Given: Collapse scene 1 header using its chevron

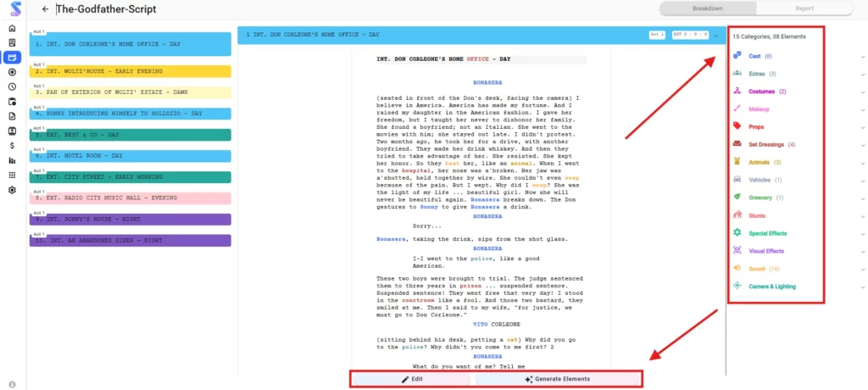Looking at the screenshot, I should pos(716,36).
